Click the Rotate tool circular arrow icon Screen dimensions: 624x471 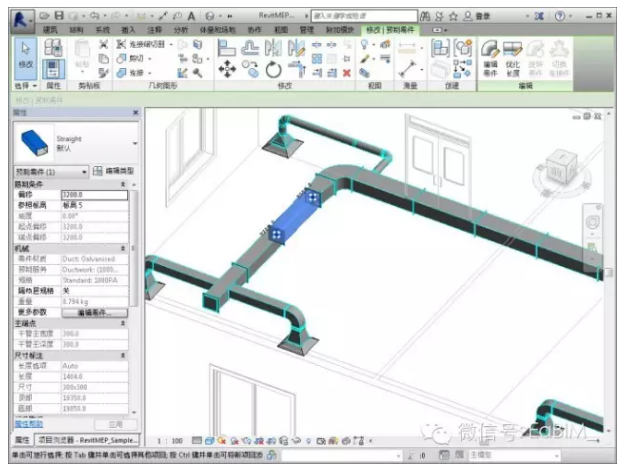(273, 70)
